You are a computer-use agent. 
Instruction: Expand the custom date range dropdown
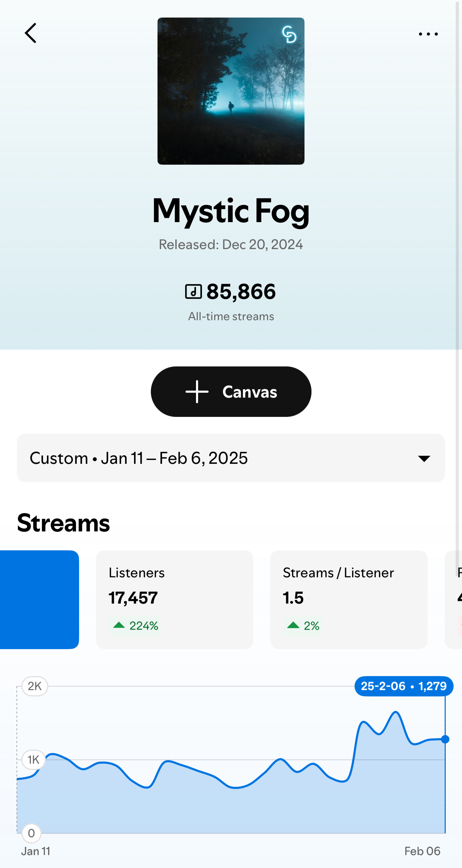tap(231, 458)
